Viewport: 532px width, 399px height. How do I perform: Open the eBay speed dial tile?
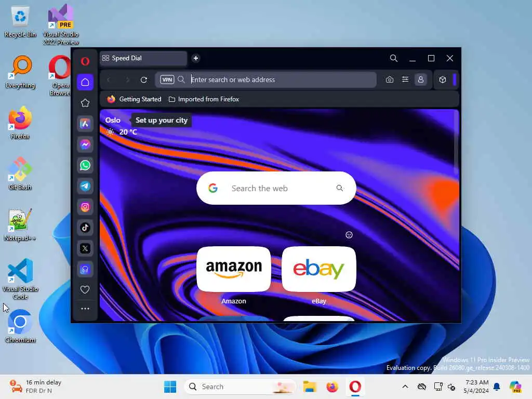pos(319,269)
